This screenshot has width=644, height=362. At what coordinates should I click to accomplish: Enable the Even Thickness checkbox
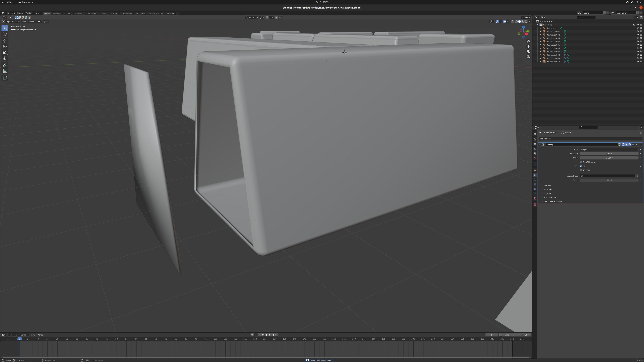581,162
